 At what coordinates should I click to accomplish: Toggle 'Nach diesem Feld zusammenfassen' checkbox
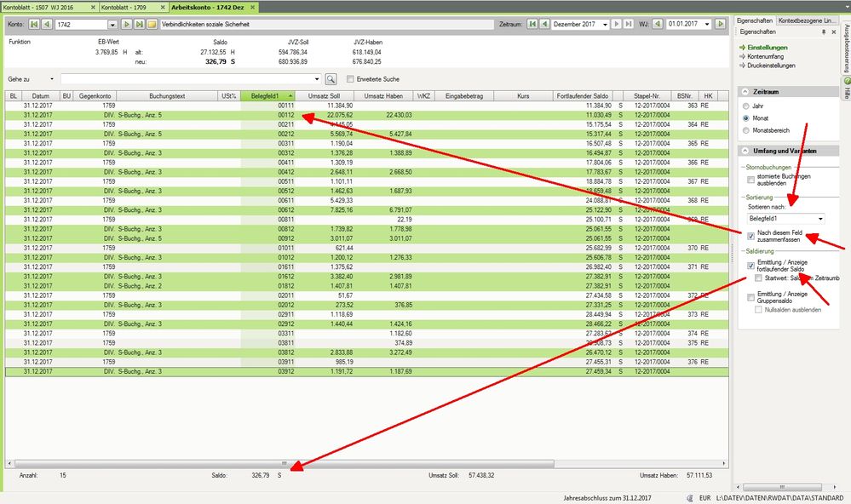750,236
